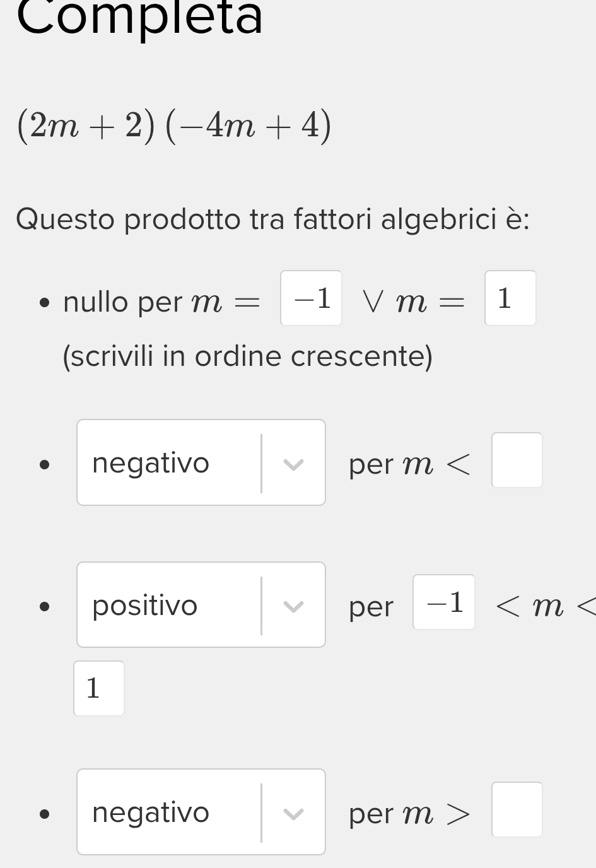Click the first zero input containing −1
The width and height of the screenshot is (596, 868).
[311, 298]
